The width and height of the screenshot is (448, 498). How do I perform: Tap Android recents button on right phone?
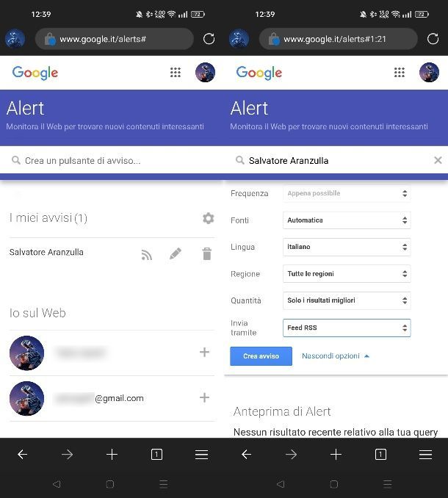point(387,484)
